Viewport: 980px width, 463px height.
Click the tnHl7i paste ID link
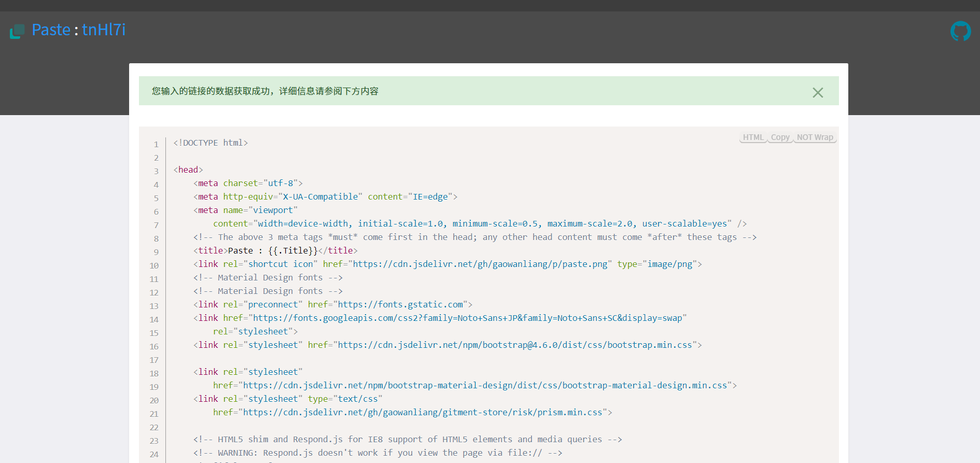104,30
